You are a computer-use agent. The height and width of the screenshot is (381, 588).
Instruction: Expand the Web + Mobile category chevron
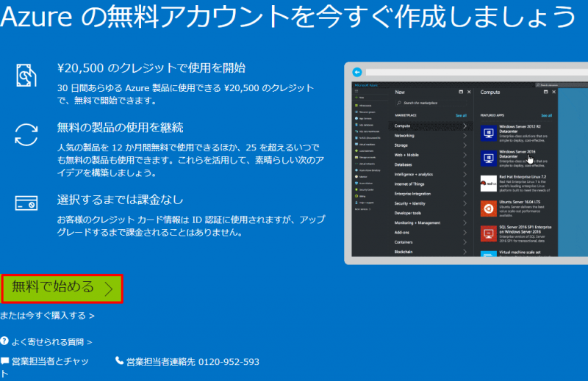[x=465, y=155]
